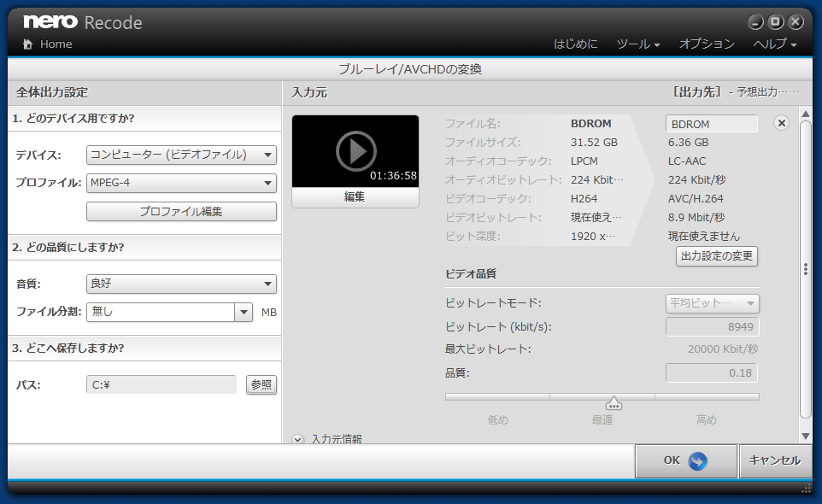Click the ビデオ品質 section heading

tap(470, 274)
